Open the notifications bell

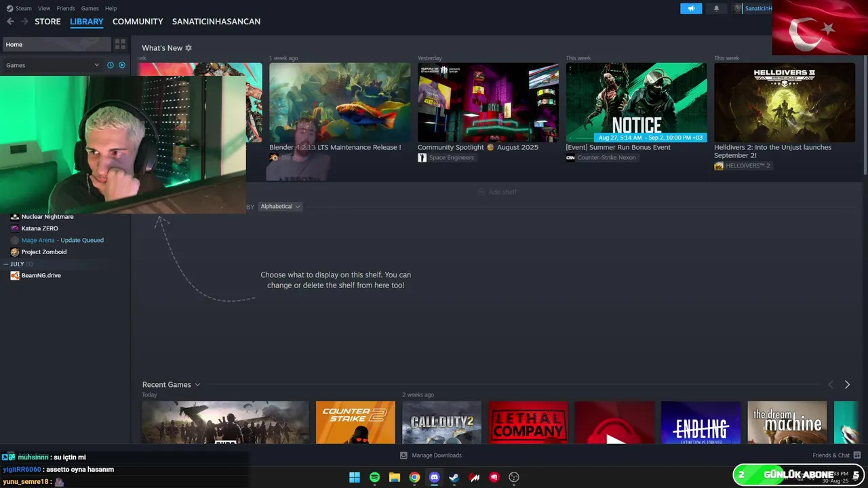(x=716, y=8)
